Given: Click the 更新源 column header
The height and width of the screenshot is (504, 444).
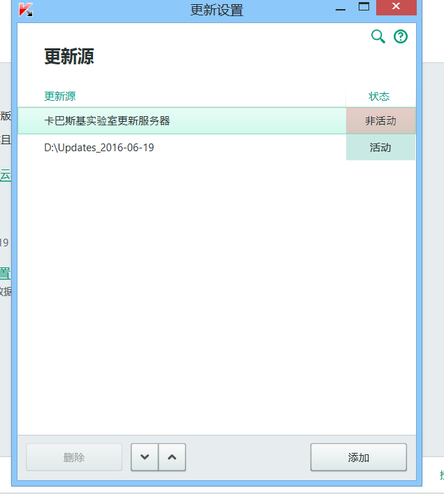Looking at the screenshot, I should tap(59, 96).
